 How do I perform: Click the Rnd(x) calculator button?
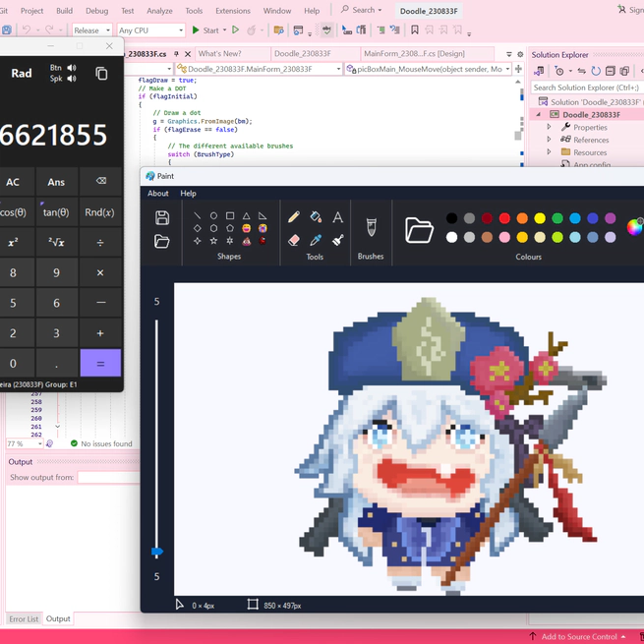click(x=100, y=212)
